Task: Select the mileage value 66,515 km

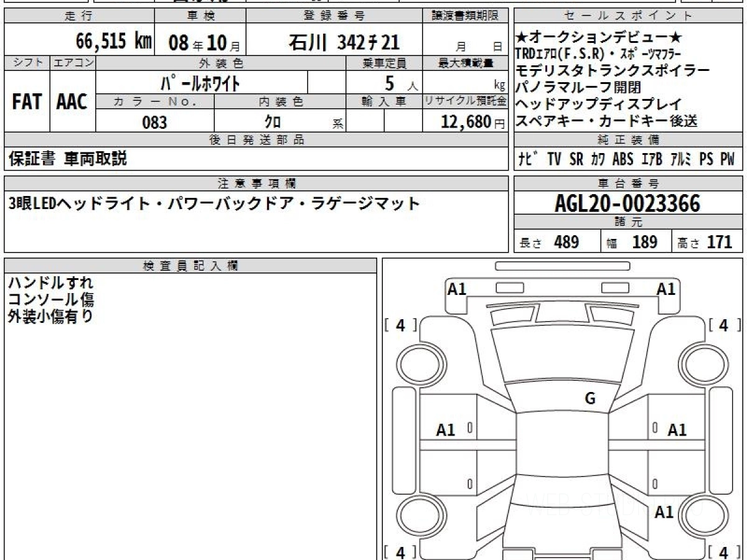Action: pos(113,42)
